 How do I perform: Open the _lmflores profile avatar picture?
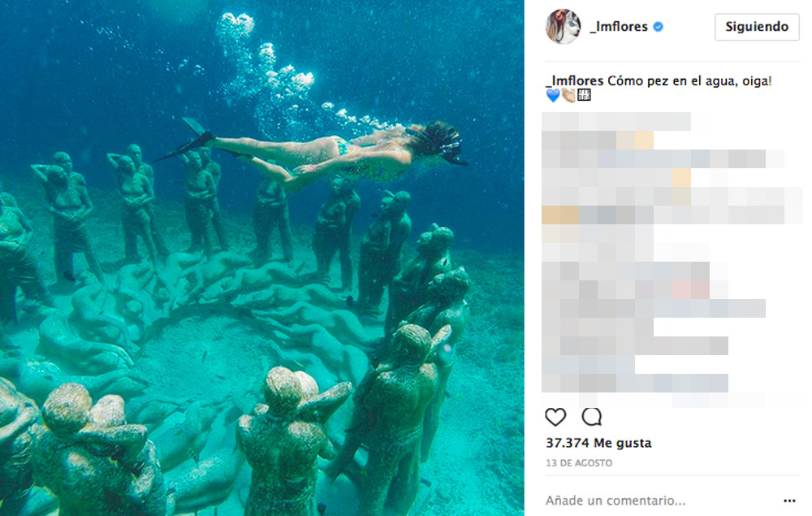click(564, 27)
